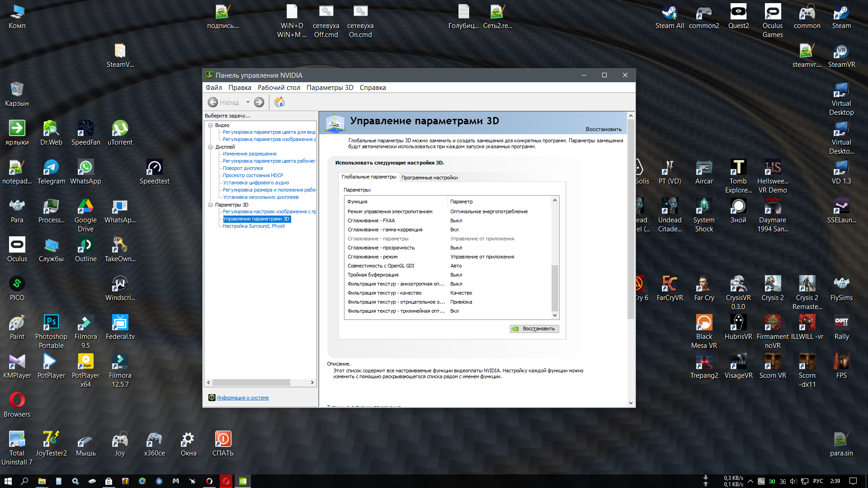The image size is (868, 488).
Task: Open SteamVR desktop icon
Action: (x=841, y=56)
